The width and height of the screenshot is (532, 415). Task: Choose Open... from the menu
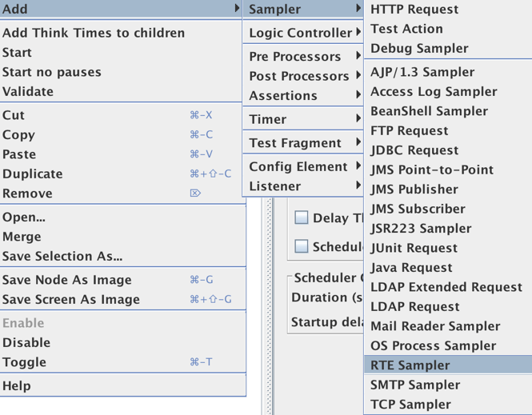point(123,217)
